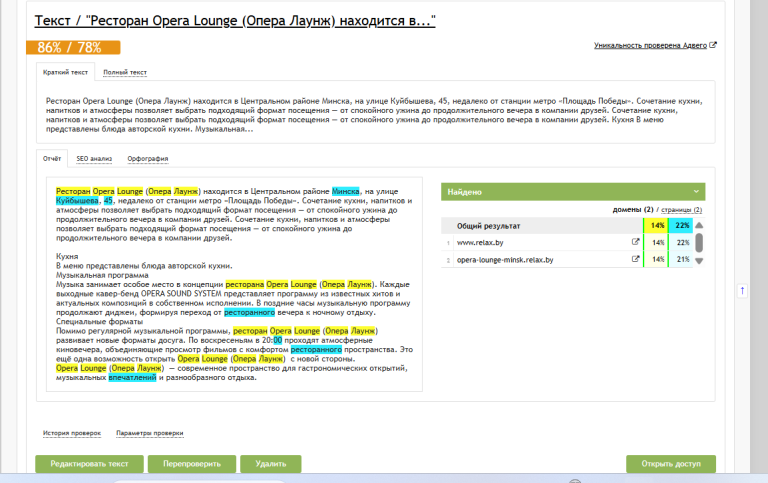Open Уникальность проверена Адвего link
768x483 pixels.
(x=655, y=45)
